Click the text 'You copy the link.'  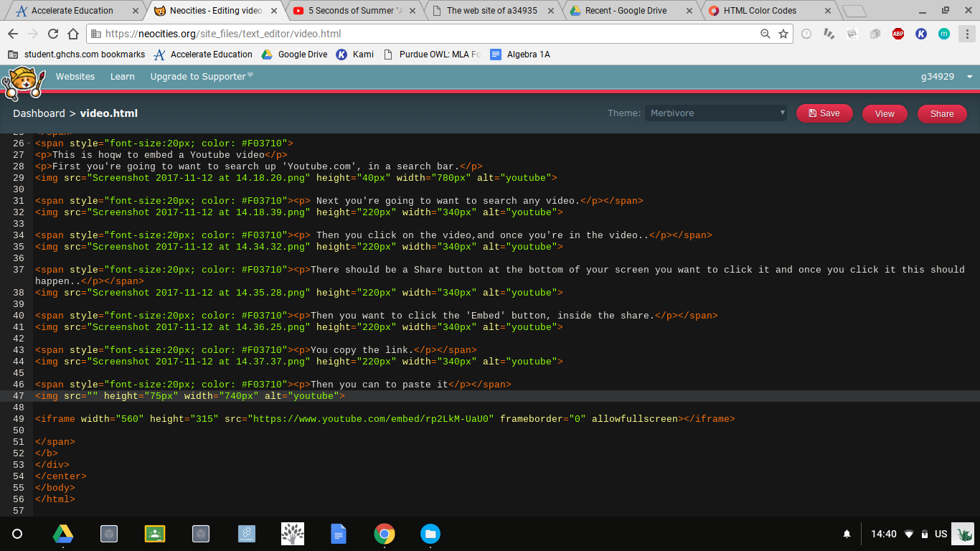(x=362, y=350)
